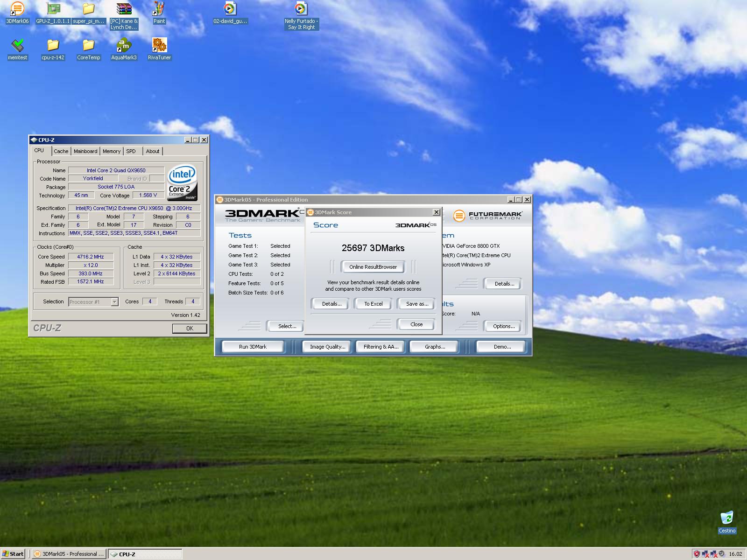Click the Level 2 cache 2 x 6144 KBytes value
The image size is (747, 560).
[176, 273]
